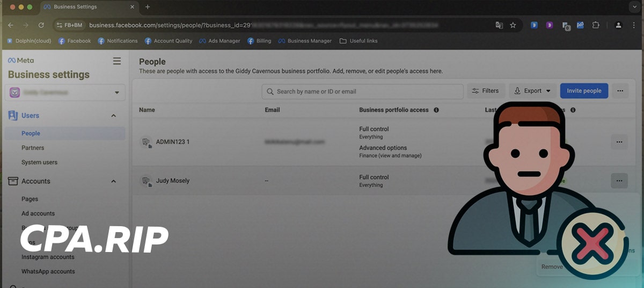Image resolution: width=644 pixels, height=288 pixels.
Task: Open the Business Manager bookmark
Action: coord(305,41)
